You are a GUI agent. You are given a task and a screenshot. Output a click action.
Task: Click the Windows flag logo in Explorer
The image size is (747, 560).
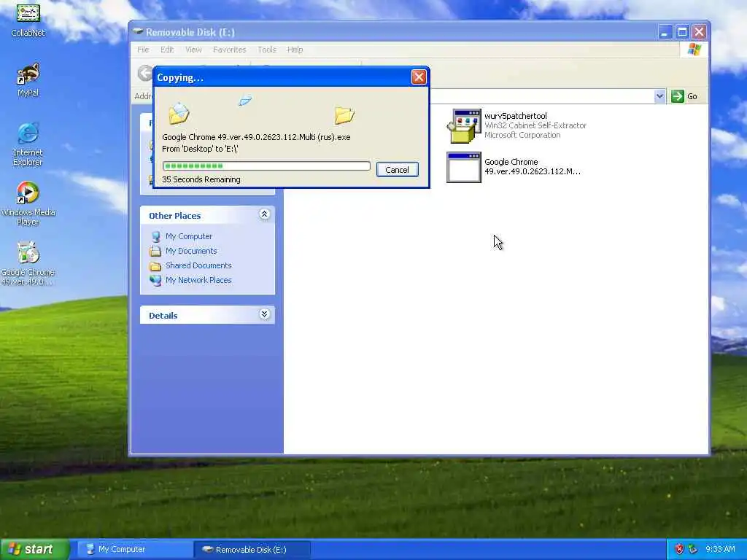click(x=694, y=50)
